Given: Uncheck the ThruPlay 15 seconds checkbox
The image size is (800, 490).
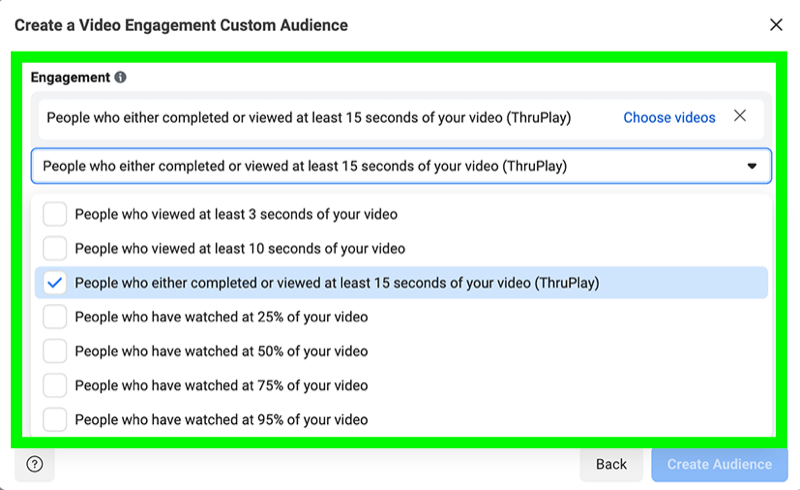Looking at the screenshot, I should (x=55, y=282).
